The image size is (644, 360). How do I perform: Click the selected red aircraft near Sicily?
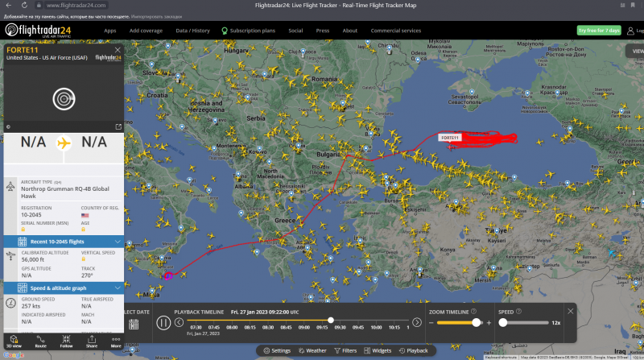click(168, 275)
